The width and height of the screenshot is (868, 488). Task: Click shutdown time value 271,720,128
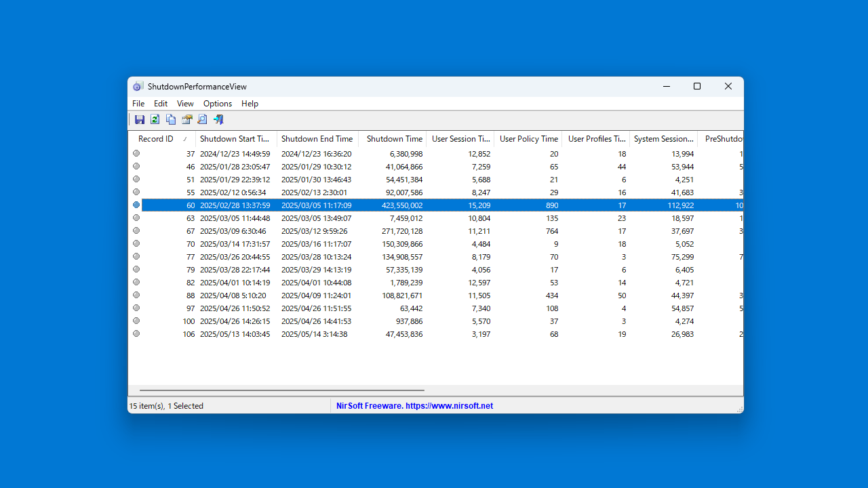pos(402,231)
